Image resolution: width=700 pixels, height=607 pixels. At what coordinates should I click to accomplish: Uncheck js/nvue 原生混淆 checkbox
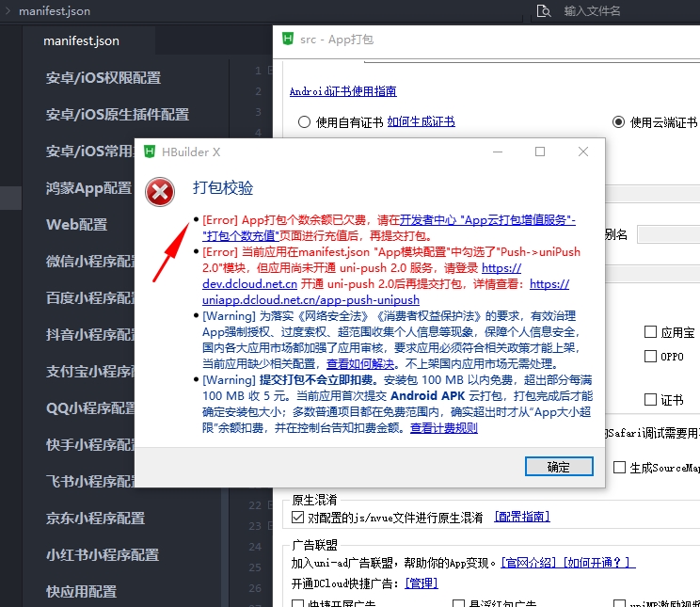pos(297,518)
